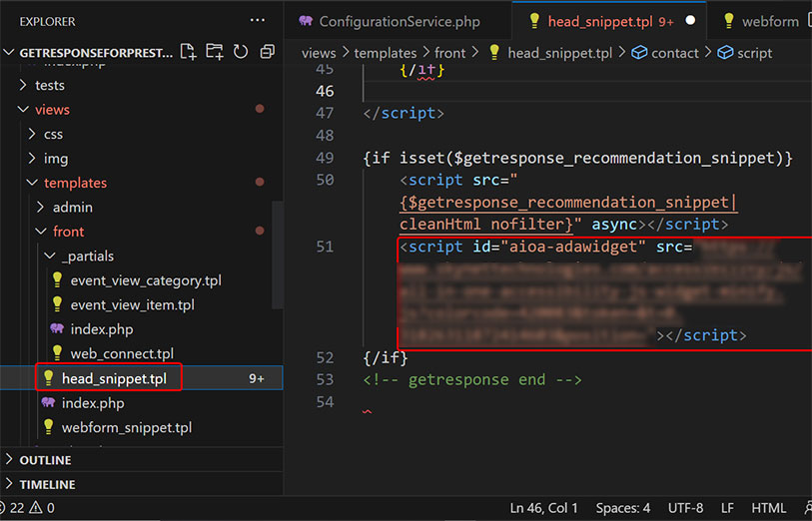Click the HTML language mode in status bar
Screen dimensions: 812x521
tap(768, 508)
